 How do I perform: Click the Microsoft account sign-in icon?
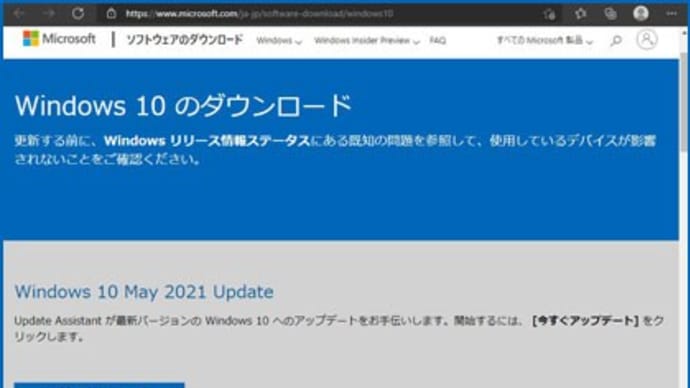click(646, 40)
